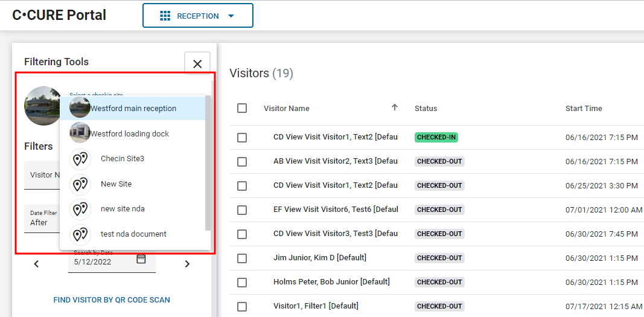
Task: Click start time 06/25/2021 3:30 PM
Action: pos(602,185)
